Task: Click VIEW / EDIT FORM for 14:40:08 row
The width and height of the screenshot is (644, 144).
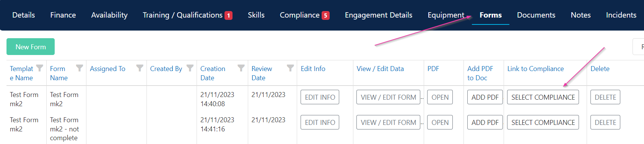Action: [x=388, y=97]
